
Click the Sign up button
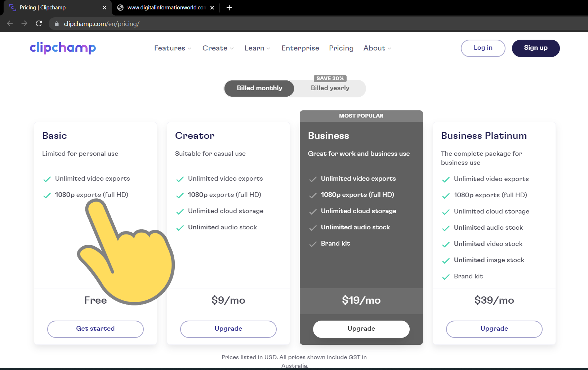pyautogui.click(x=536, y=48)
